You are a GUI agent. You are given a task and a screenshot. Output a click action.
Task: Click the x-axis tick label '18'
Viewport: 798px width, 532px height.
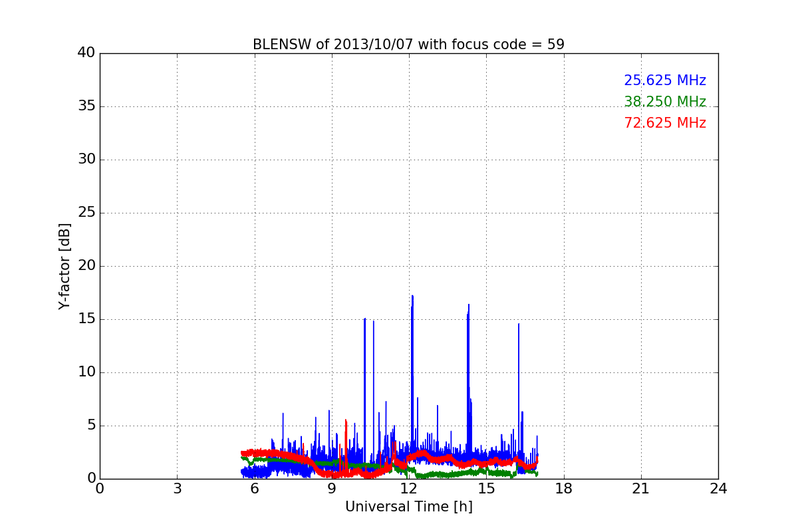pyautogui.click(x=564, y=488)
